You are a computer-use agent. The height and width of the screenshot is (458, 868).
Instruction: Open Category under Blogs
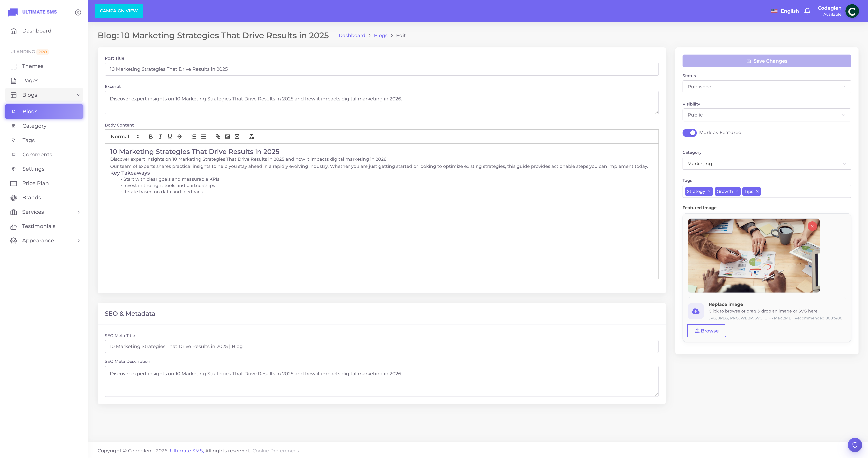44,126
